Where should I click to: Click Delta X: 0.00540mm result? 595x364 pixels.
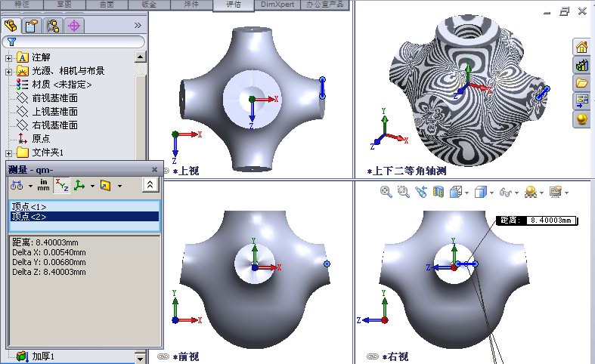[x=49, y=252]
